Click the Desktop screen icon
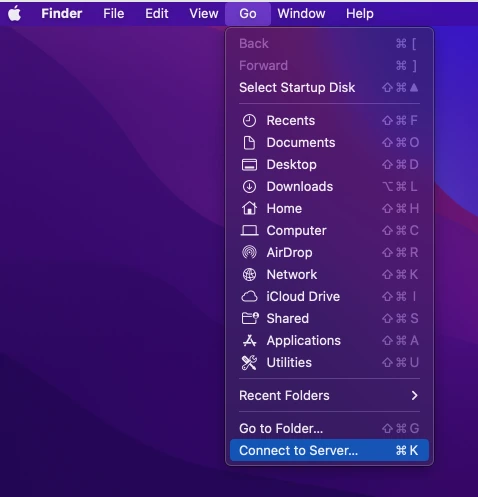The width and height of the screenshot is (478, 497). (249, 165)
